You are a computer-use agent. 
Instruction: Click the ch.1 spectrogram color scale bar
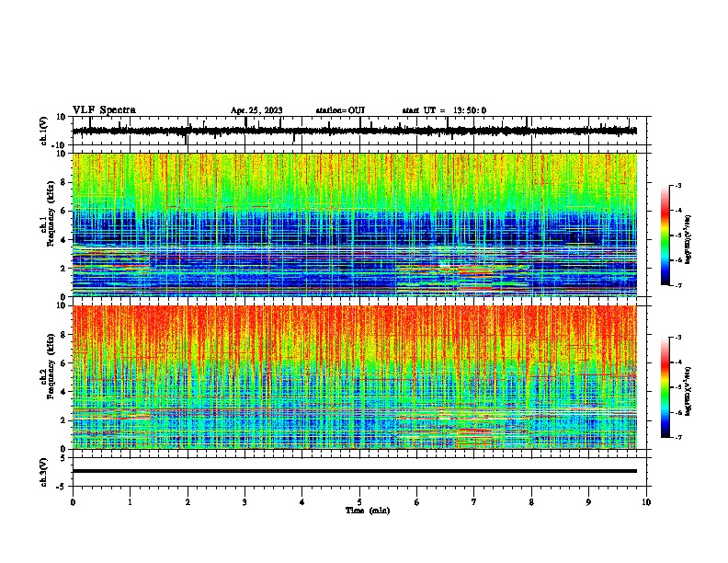[665, 236]
